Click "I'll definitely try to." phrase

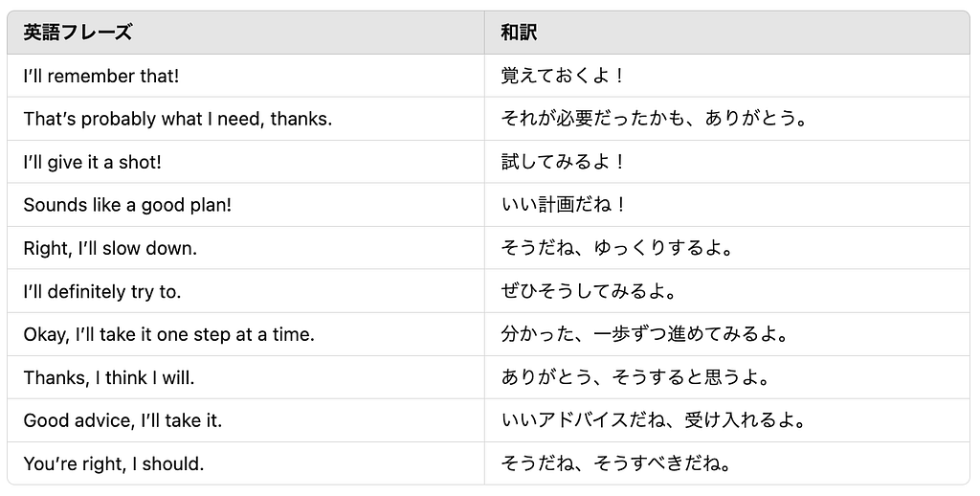click(x=102, y=292)
